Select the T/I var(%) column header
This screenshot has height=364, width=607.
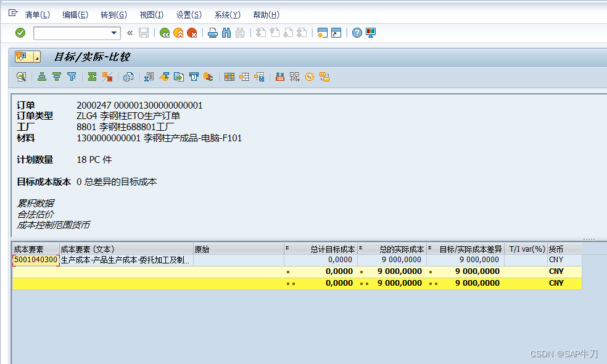tap(526, 249)
